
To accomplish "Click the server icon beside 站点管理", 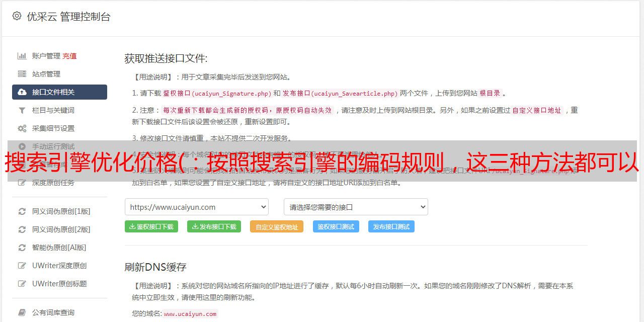I will (22, 74).
